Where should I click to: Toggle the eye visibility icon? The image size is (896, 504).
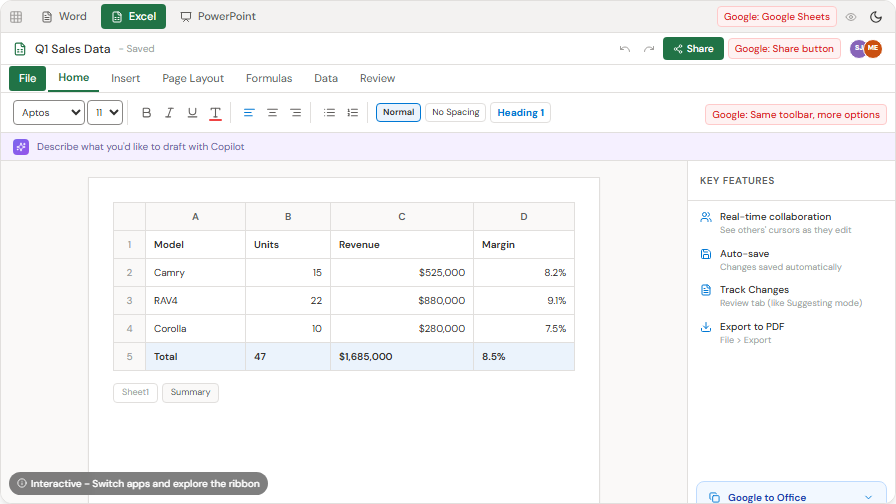pyautogui.click(x=851, y=17)
